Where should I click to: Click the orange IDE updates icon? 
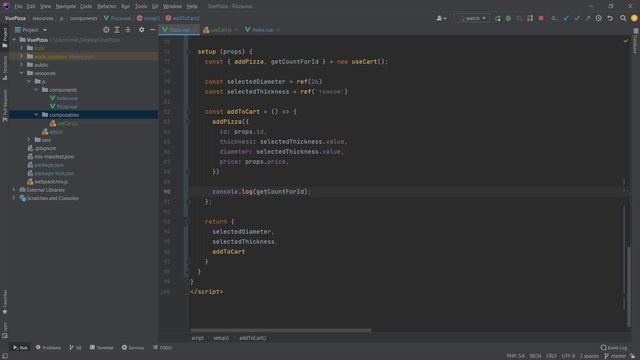click(634, 18)
